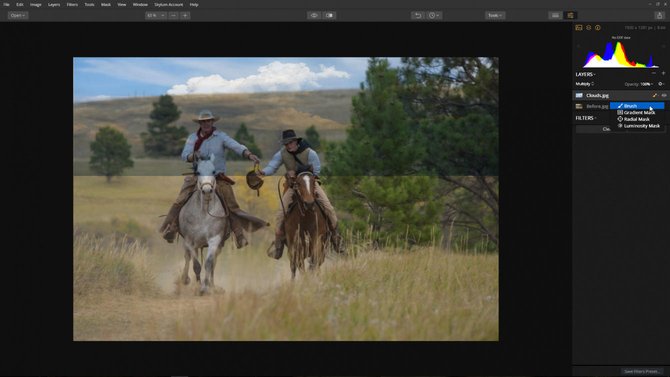670x377 pixels.
Task: Remove layer with the minus icon
Action: (x=654, y=74)
